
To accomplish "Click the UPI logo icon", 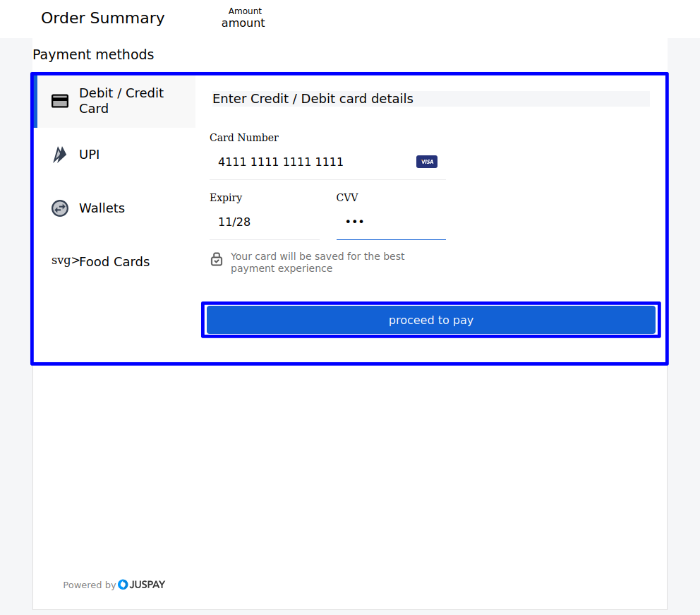I will [60, 155].
